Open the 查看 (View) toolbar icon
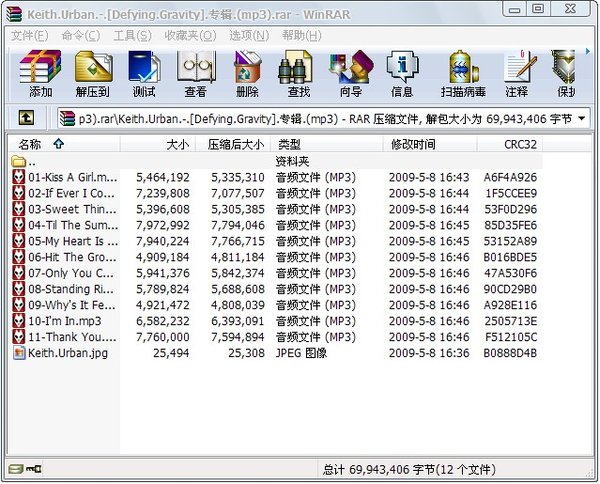Screen dimensions: 600x484 [x=196, y=74]
